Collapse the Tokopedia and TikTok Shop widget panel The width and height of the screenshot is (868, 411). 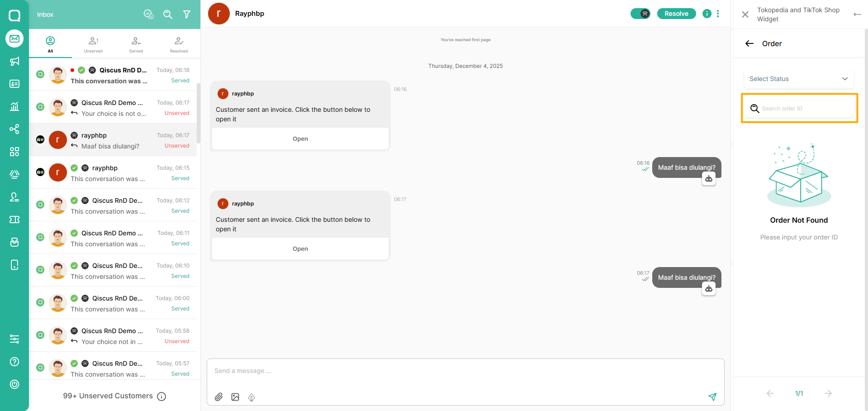coord(857,14)
